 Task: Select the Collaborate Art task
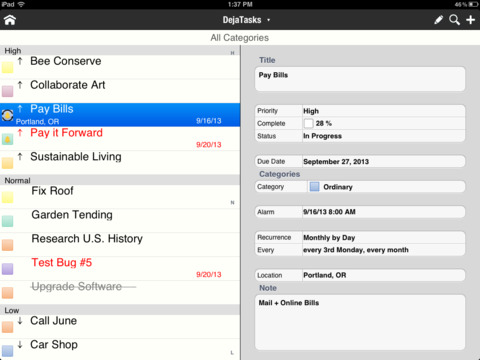tap(120, 91)
